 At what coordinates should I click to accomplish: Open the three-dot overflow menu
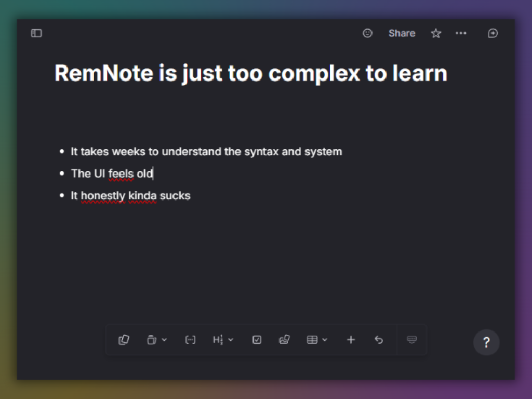[x=461, y=33]
